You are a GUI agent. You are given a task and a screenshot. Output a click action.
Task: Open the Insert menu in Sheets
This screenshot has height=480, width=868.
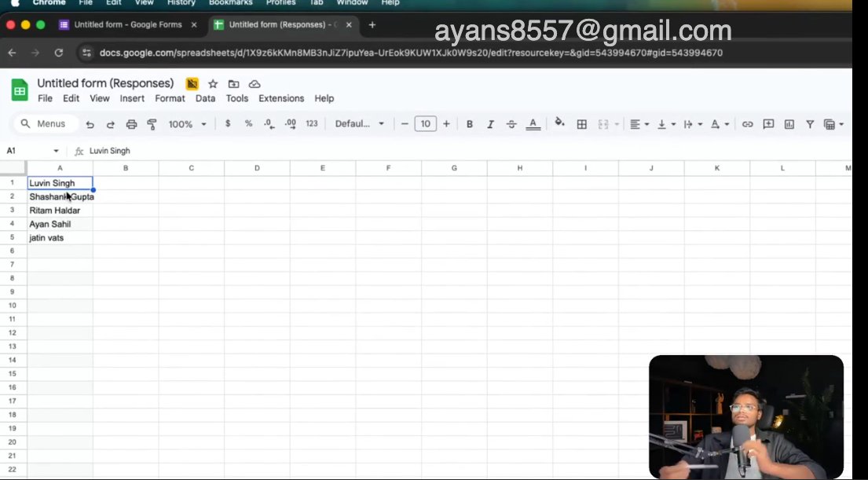tap(132, 98)
